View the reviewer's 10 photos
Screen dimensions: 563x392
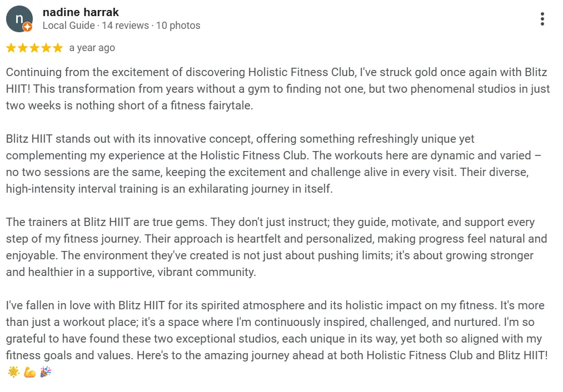[x=178, y=26]
